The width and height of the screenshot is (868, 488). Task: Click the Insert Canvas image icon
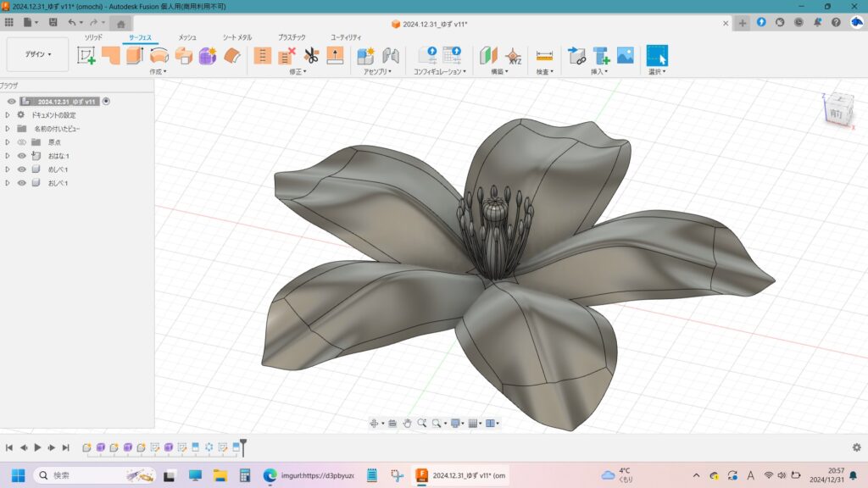coord(626,56)
